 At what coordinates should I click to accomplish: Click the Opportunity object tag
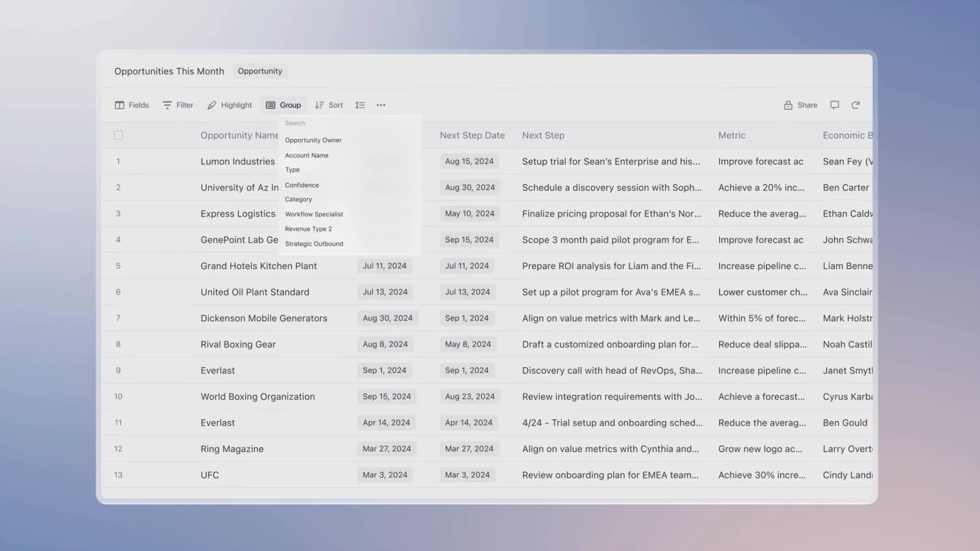click(x=260, y=71)
